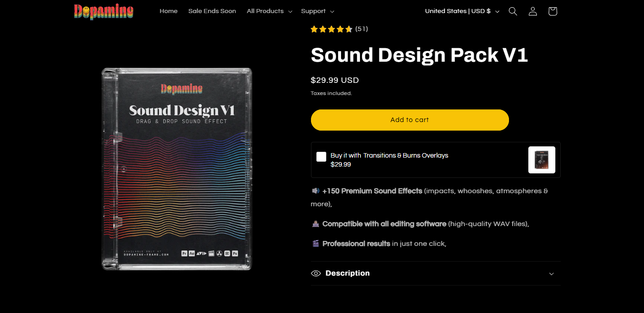
Task: Open the shopping cart icon
Action: point(553,11)
